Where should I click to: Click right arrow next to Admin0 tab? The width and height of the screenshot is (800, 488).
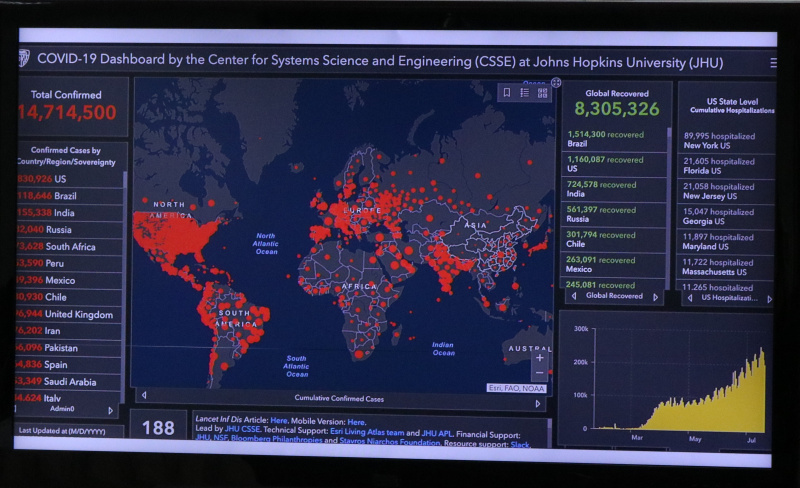[x=111, y=410]
